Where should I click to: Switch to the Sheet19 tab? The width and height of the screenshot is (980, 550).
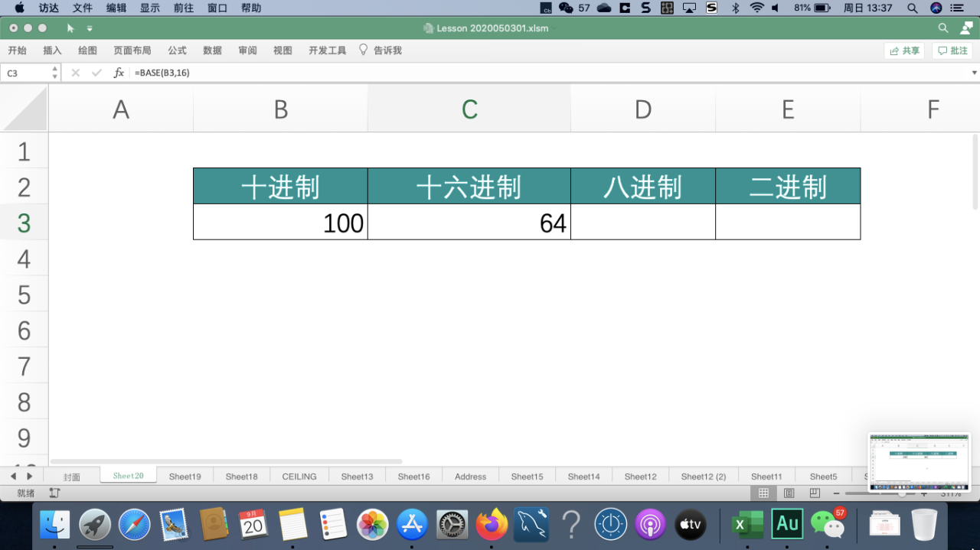(185, 477)
